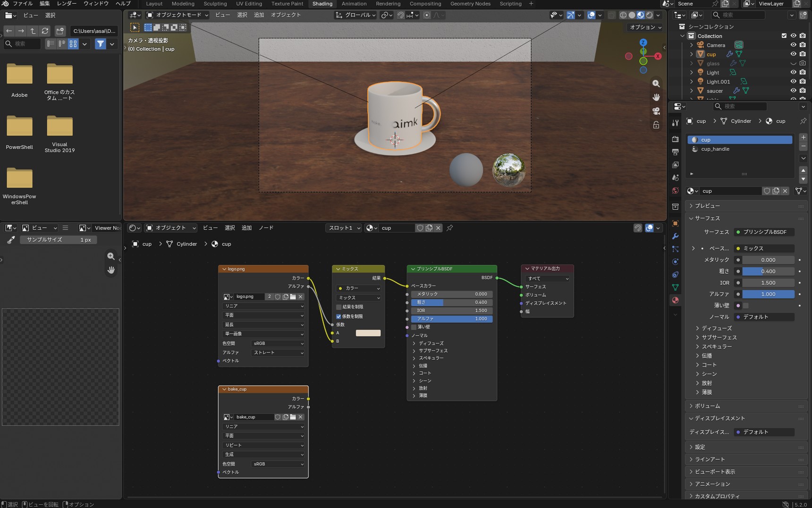Image resolution: width=812 pixels, height=508 pixels.
Task: Toggle visibility of Light object
Action: [x=793, y=73]
